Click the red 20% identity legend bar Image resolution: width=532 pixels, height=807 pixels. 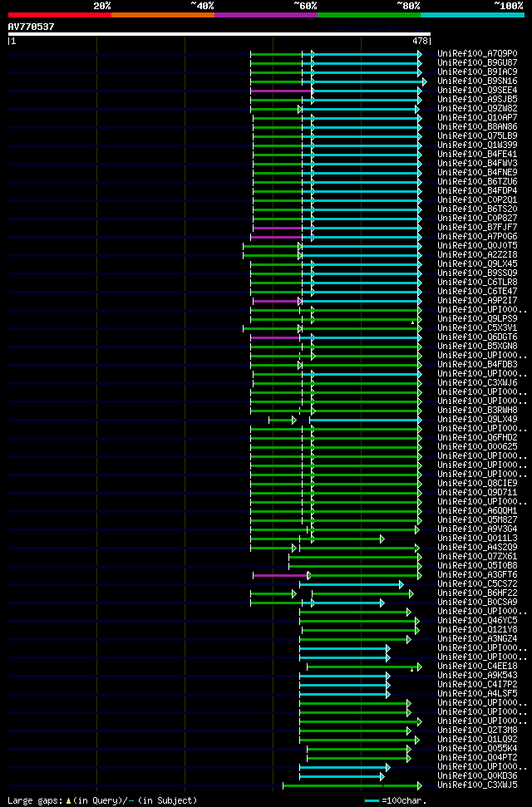point(60,15)
